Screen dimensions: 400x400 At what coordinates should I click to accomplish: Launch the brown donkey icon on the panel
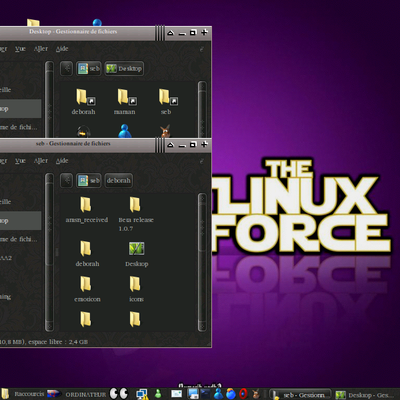[256, 394]
